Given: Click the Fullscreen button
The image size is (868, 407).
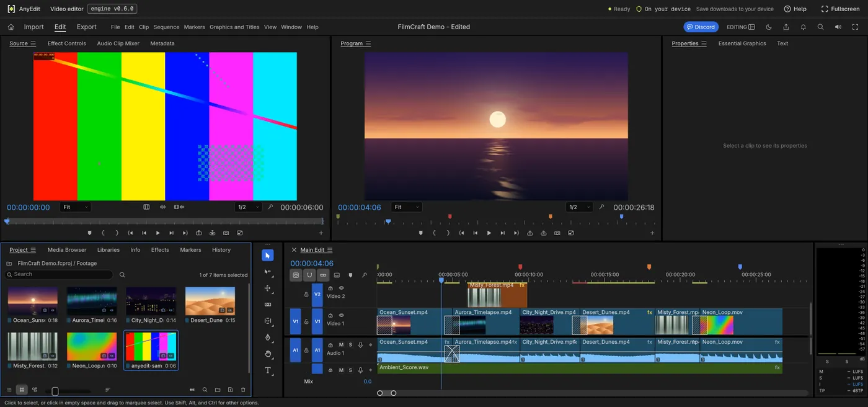Looking at the screenshot, I should [x=840, y=9].
